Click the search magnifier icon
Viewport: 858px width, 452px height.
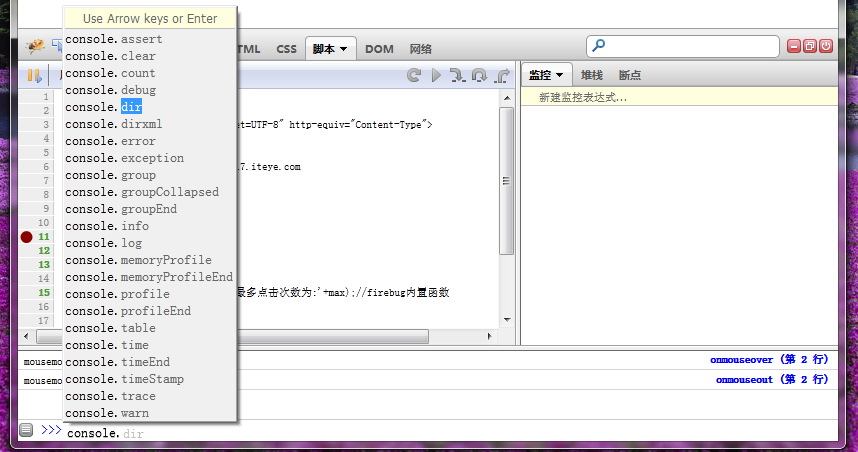599,45
